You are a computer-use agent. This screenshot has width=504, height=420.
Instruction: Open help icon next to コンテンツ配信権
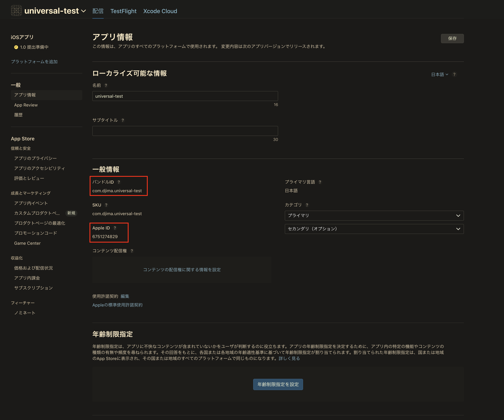132,251
